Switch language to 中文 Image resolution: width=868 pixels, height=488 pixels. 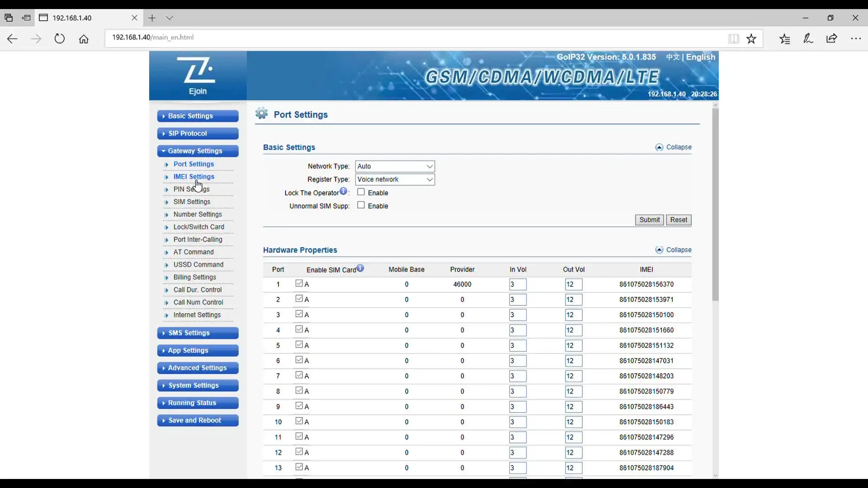point(673,57)
